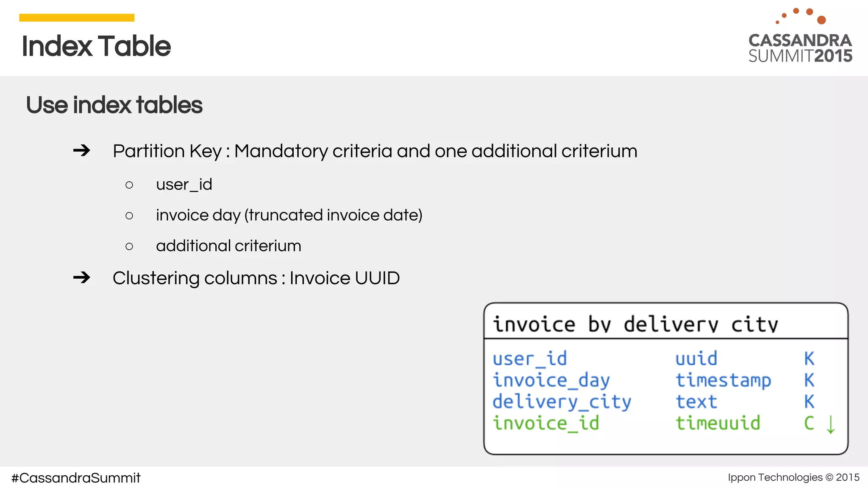Click the C clustering marker in the table
Screen dimensions: 868x488
tap(809, 423)
